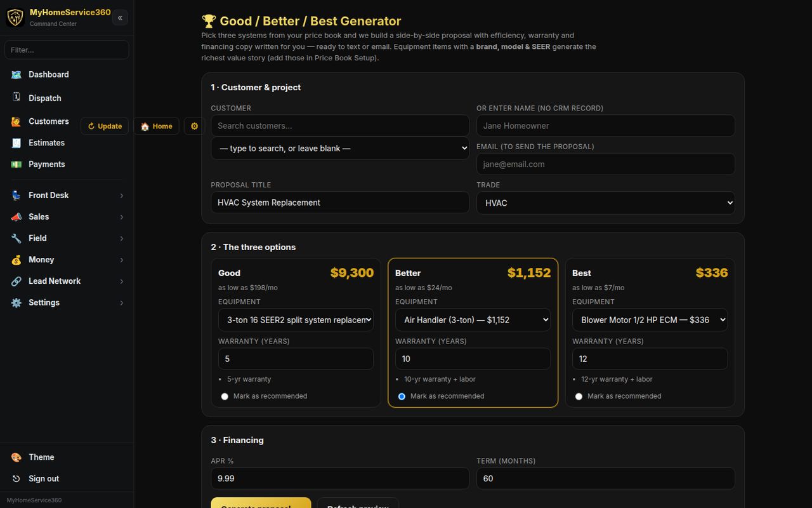Click the Estimates document icon
Image resolution: width=812 pixels, height=508 pixels.
[16, 143]
